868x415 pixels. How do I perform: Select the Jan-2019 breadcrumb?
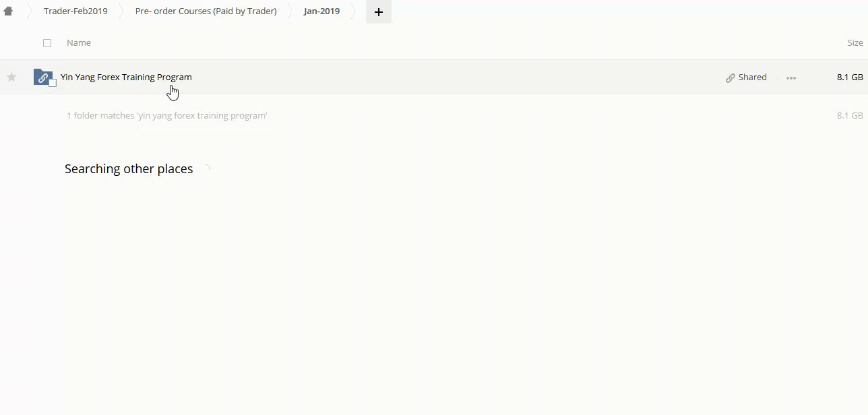[x=321, y=11]
